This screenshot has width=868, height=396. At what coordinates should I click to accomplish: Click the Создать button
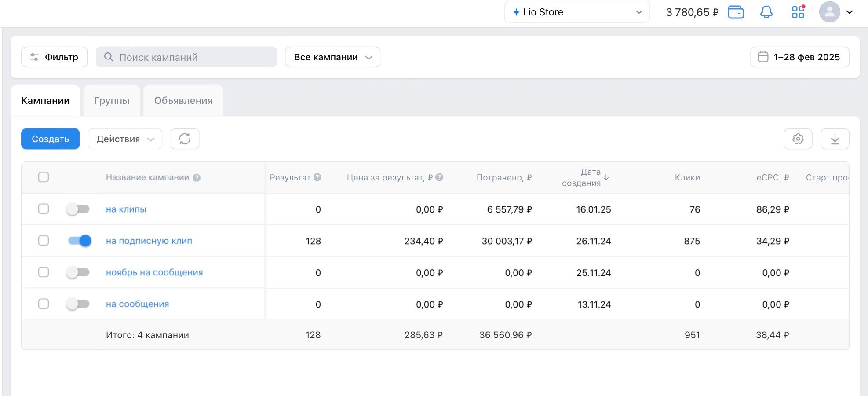(50, 139)
